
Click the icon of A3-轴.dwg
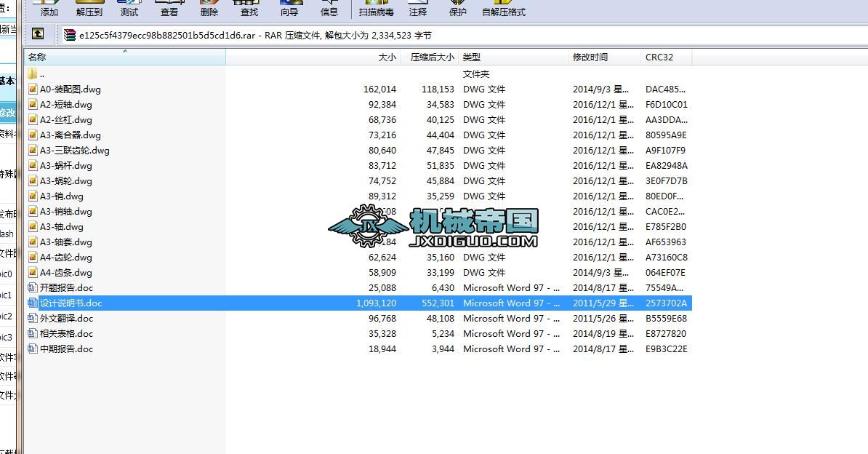click(x=33, y=226)
